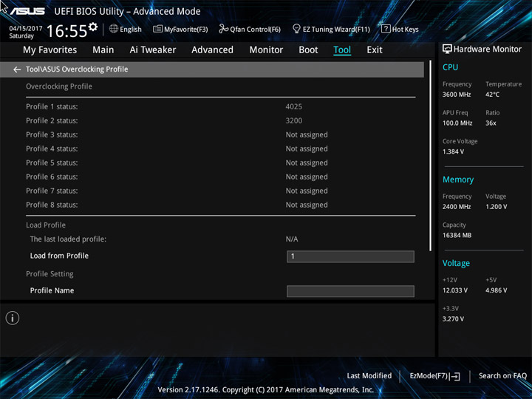This screenshot has width=532, height=399.
Task: Click the Profile 7 status label
Action: (52, 191)
